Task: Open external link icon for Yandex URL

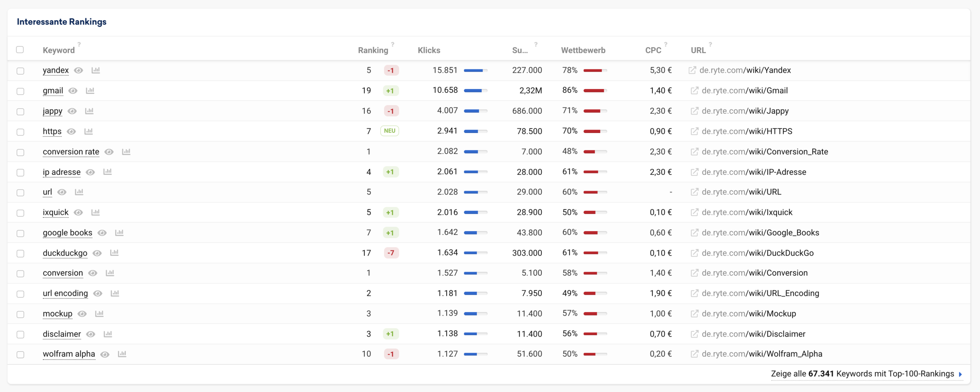Action: click(692, 70)
